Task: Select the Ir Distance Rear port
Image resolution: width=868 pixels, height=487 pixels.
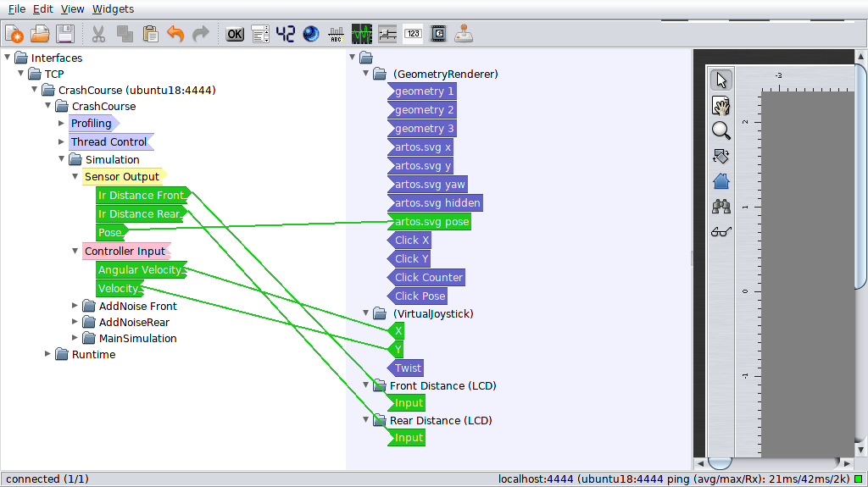Action: click(x=142, y=214)
